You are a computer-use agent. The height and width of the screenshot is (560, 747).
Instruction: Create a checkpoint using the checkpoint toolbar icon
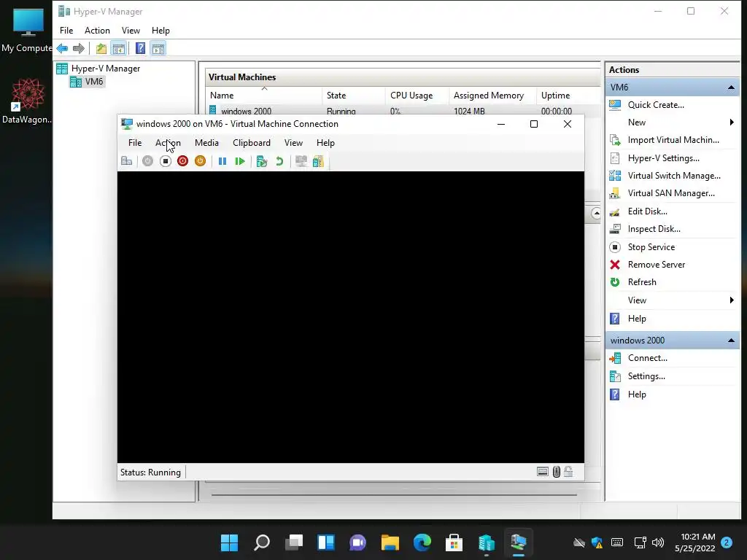point(262,161)
